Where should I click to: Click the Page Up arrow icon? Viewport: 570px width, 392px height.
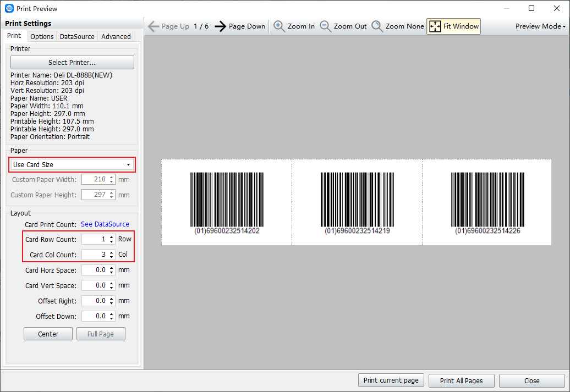154,26
